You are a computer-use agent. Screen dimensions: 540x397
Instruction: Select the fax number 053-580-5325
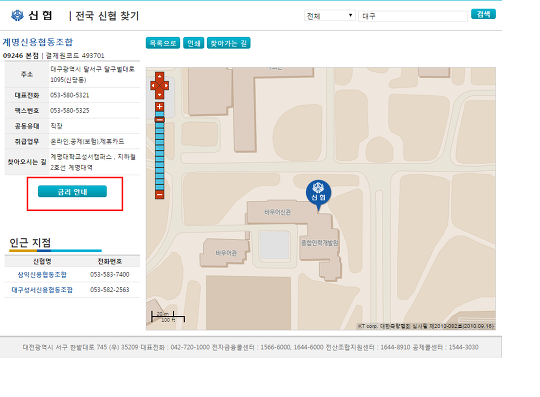pos(70,111)
